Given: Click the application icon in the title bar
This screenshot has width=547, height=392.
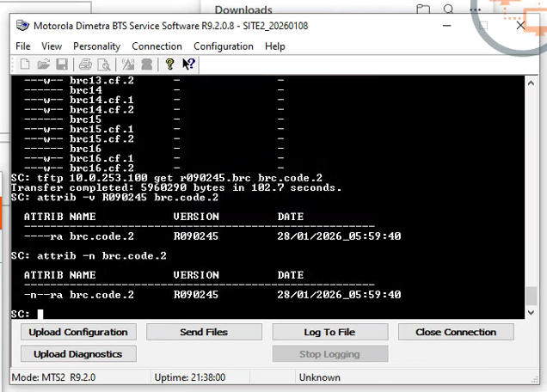Looking at the screenshot, I should 22,26.
